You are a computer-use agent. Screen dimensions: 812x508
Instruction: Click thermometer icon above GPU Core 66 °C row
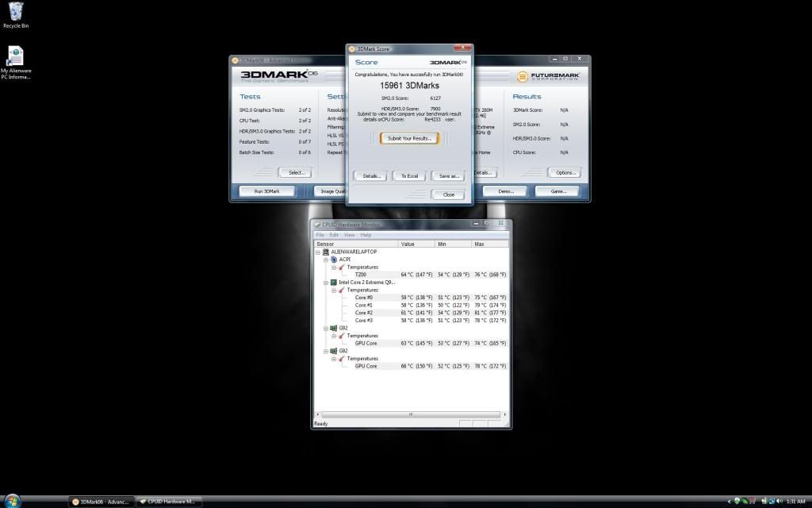click(341, 359)
